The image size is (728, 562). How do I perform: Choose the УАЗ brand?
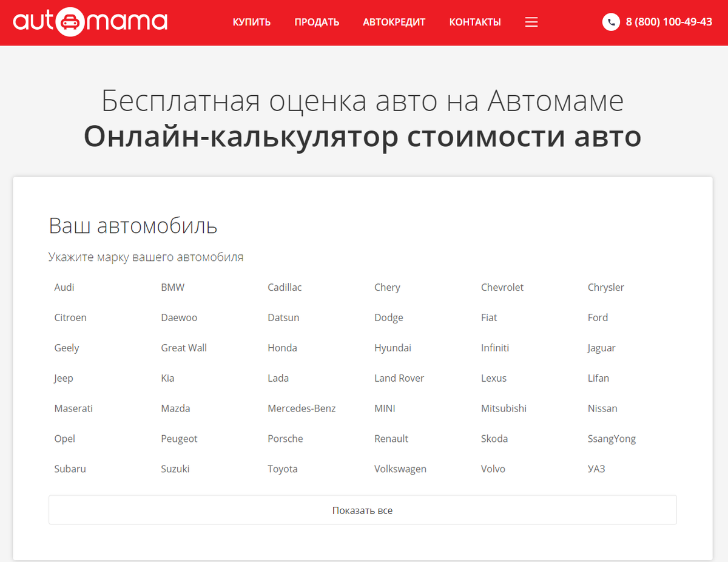[596, 469]
